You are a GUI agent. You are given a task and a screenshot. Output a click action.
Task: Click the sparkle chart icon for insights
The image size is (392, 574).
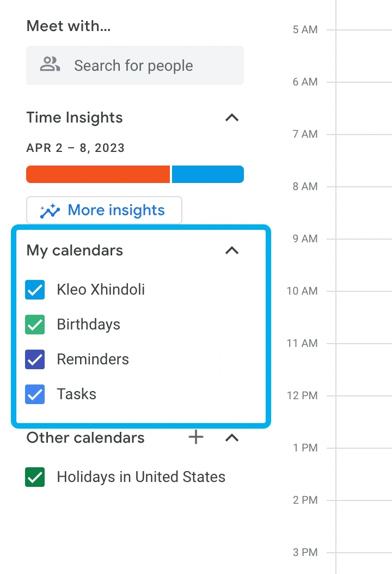coord(50,211)
